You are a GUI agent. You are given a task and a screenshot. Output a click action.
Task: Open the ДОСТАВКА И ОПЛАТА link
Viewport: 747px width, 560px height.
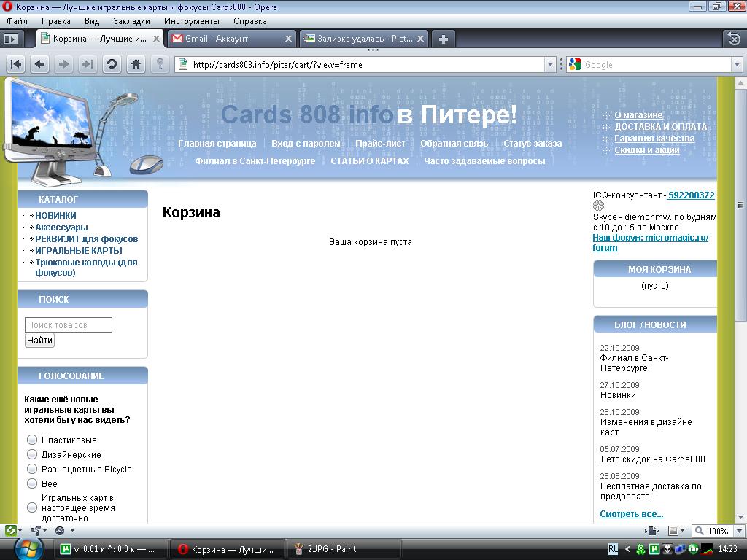tap(661, 127)
